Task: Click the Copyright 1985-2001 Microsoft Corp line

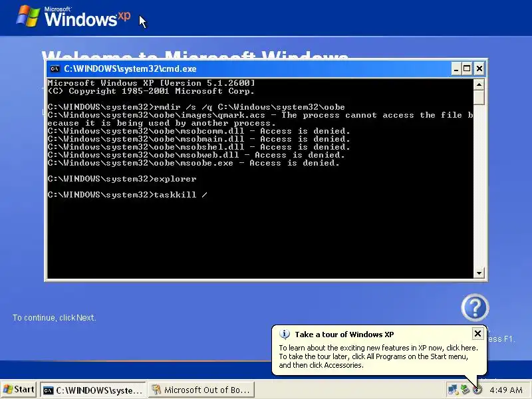Action: click(x=151, y=91)
